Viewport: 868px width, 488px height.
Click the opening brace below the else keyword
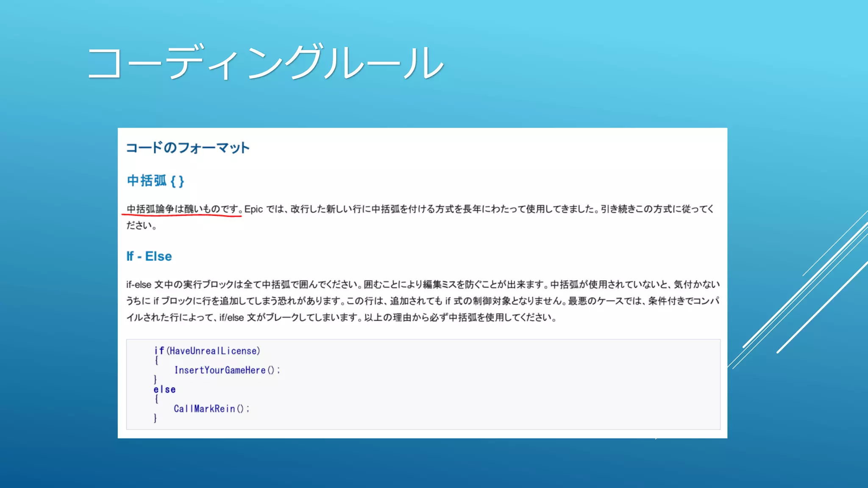[x=156, y=399]
